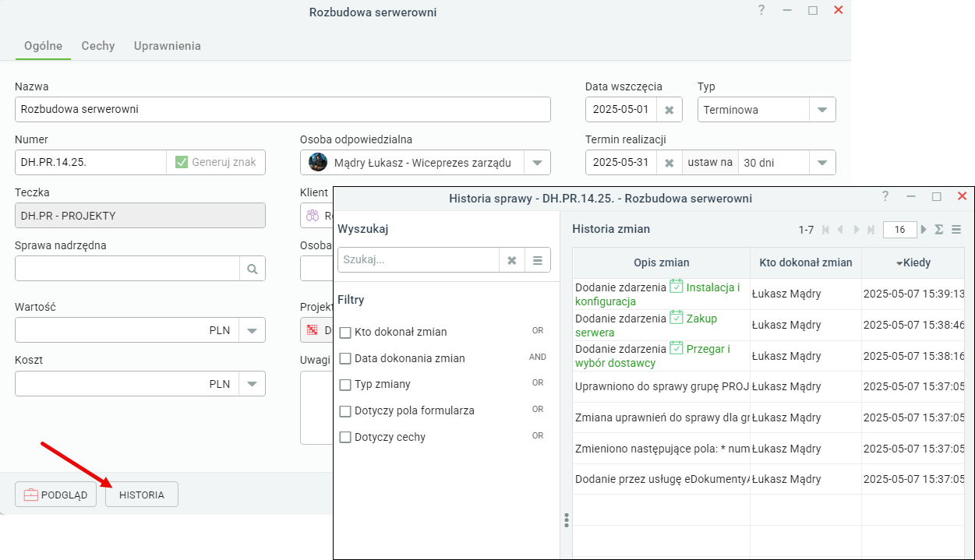The image size is (975, 560).
Task: Apply page size arrow next to 16
Action: (x=924, y=230)
